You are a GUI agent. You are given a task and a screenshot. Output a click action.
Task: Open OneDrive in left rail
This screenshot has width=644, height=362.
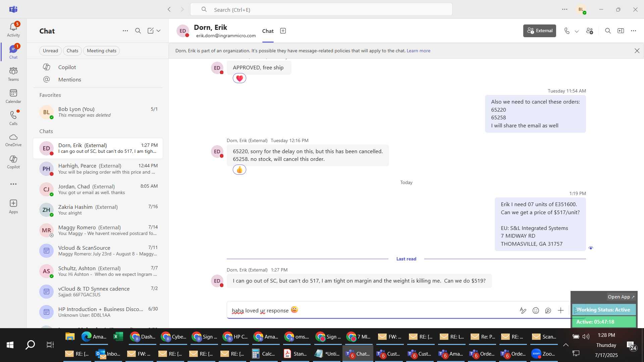pyautogui.click(x=13, y=140)
